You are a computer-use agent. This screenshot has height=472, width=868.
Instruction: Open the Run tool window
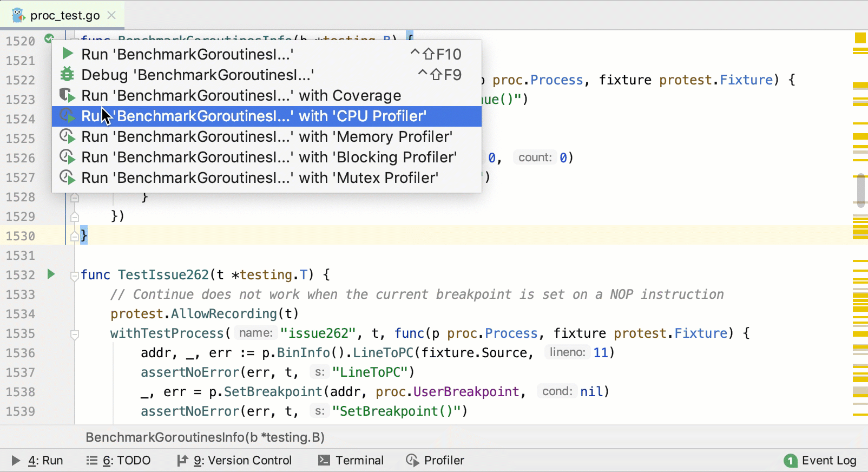pyautogui.click(x=38, y=460)
